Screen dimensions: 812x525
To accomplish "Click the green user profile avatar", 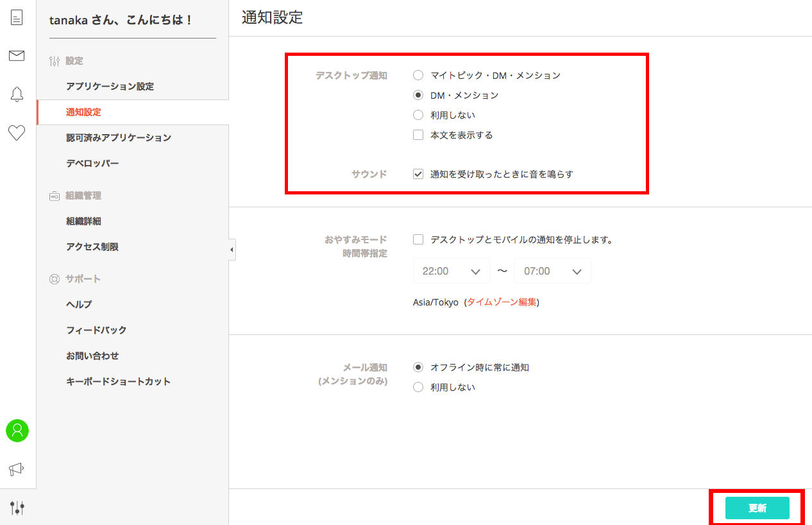I will tap(17, 431).
